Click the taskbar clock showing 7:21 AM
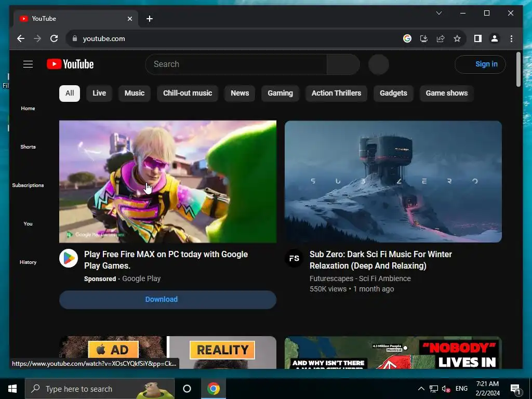532x399 pixels. click(487, 389)
